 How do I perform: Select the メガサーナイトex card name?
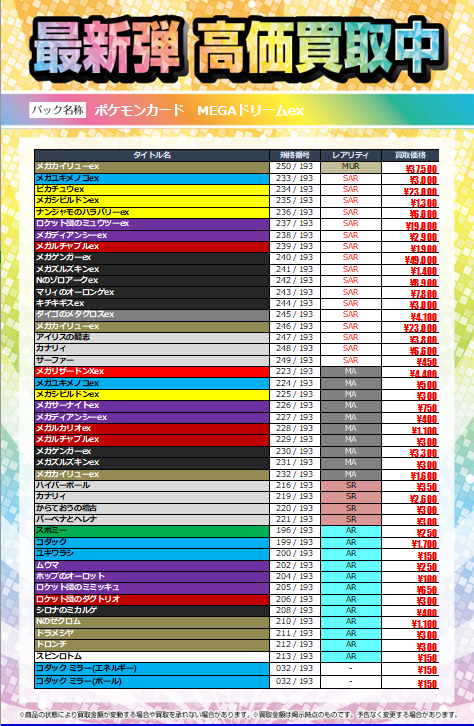pos(68,406)
